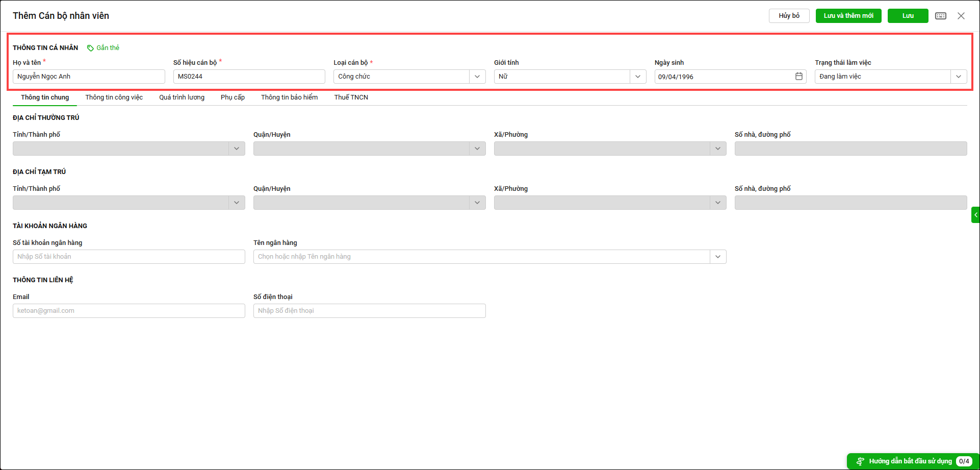Open the Trạng thái làm việc dropdown

coord(958,77)
